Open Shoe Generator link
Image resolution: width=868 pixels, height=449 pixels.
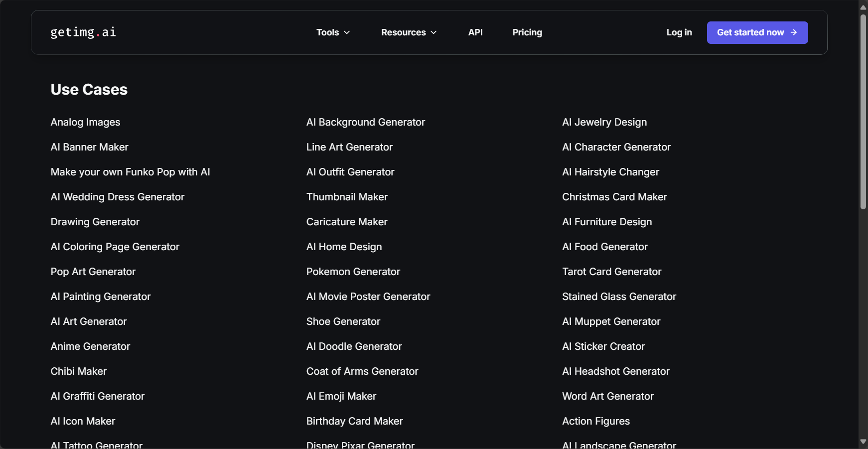click(x=343, y=321)
